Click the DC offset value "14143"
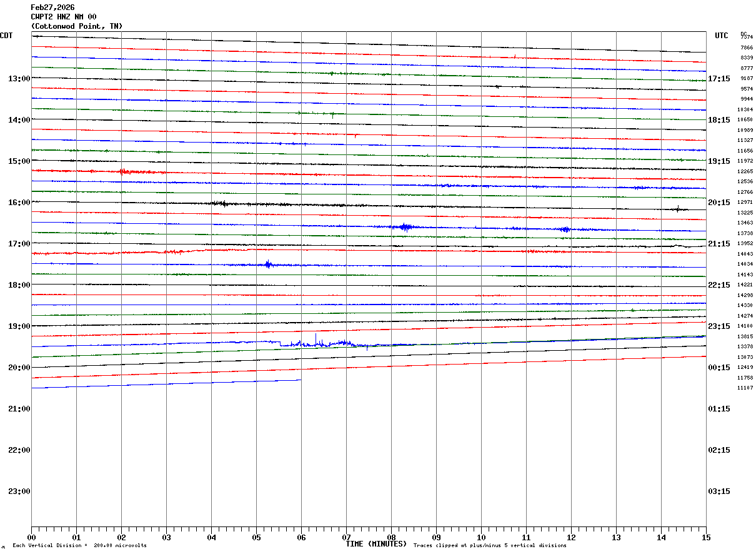The image size is (756, 554). tap(745, 274)
